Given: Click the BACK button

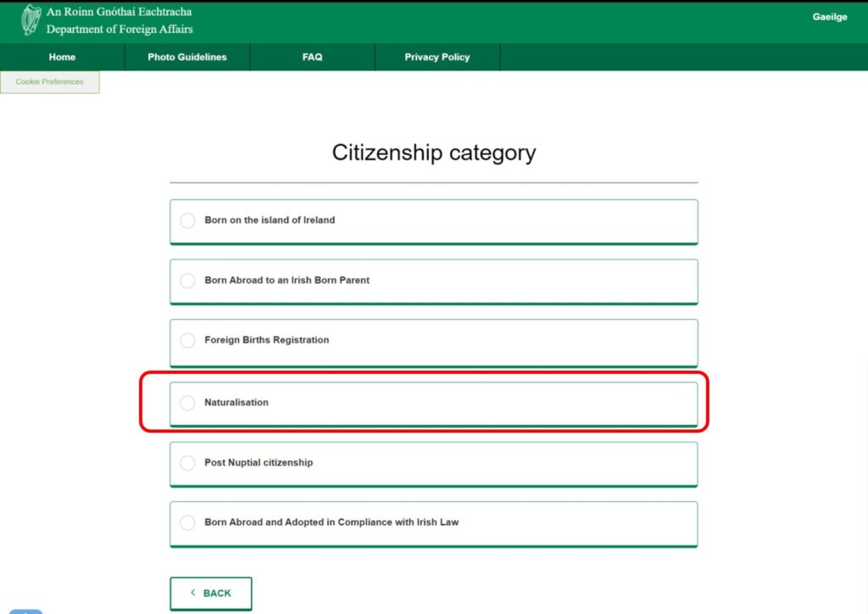Looking at the screenshot, I should click(x=210, y=593).
